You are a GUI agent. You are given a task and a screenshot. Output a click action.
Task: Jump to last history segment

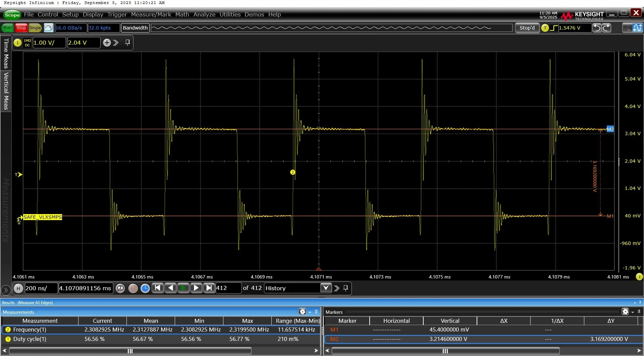point(209,288)
